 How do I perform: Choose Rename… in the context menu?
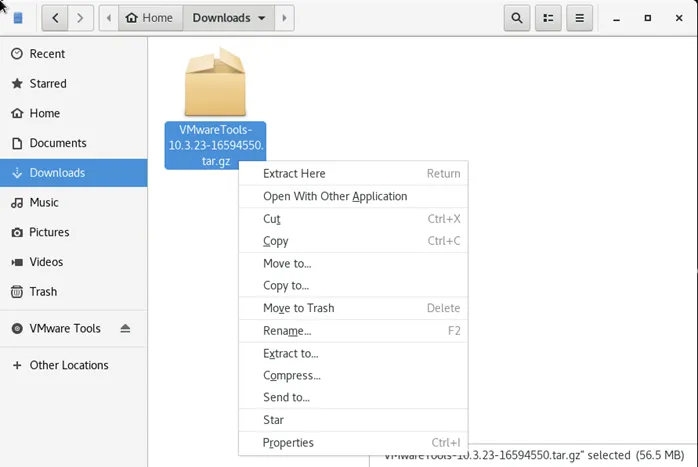(x=353, y=331)
